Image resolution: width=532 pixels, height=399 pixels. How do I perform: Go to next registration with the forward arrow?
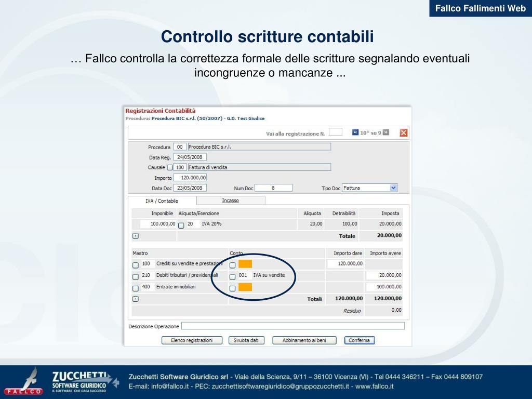386,132
